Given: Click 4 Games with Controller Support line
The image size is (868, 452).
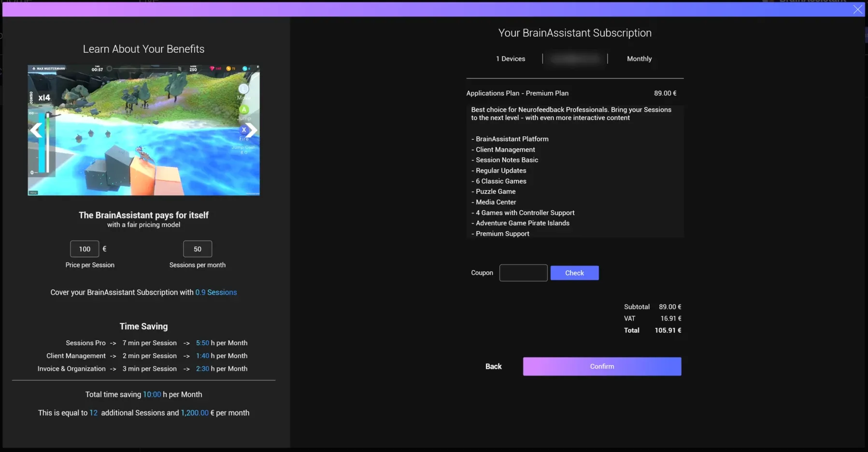Looking at the screenshot, I should point(523,213).
